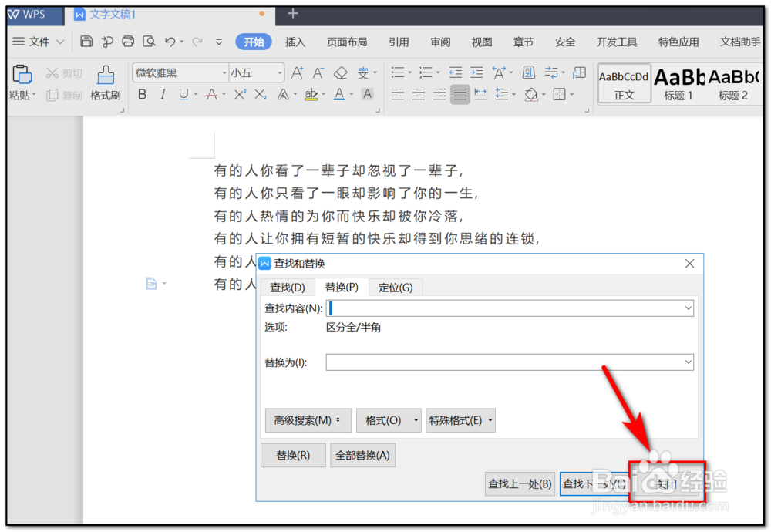The image size is (771, 532).
Task: Align text left
Action: coord(397,94)
